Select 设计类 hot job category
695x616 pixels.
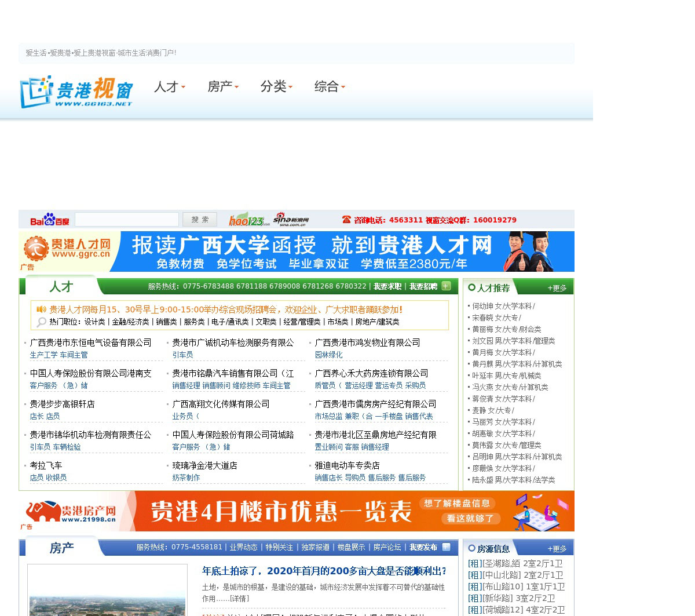(94, 322)
